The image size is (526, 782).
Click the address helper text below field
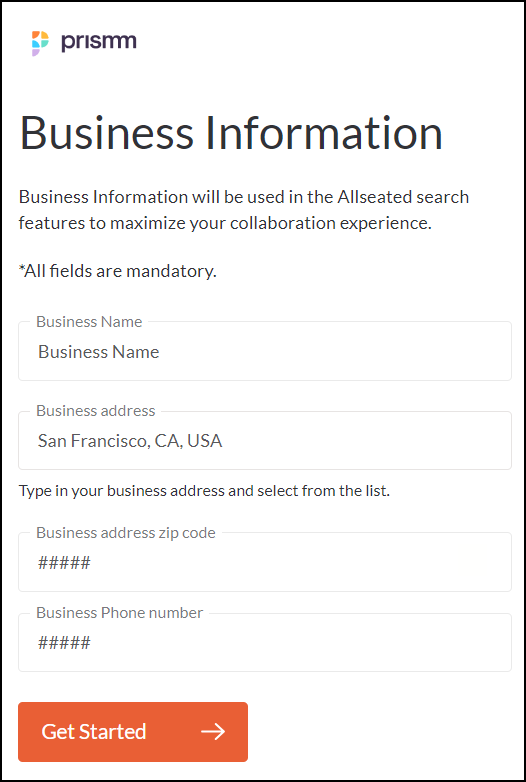coord(204,491)
